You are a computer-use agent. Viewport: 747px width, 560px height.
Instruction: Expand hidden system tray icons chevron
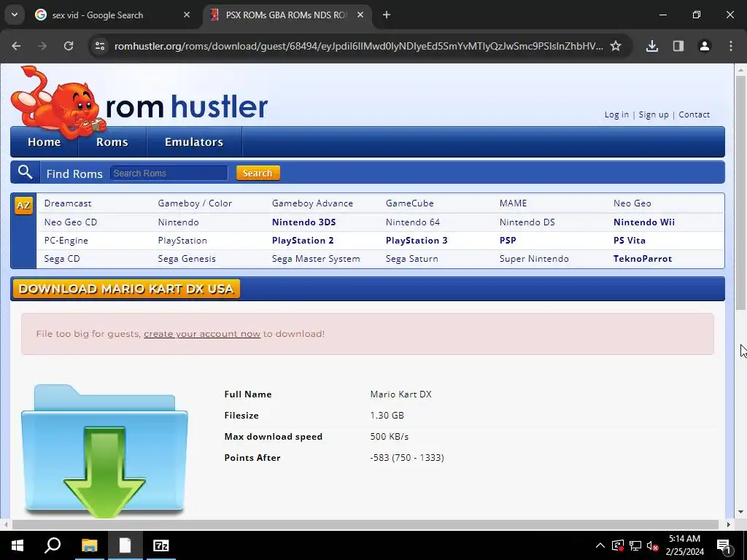(600, 545)
